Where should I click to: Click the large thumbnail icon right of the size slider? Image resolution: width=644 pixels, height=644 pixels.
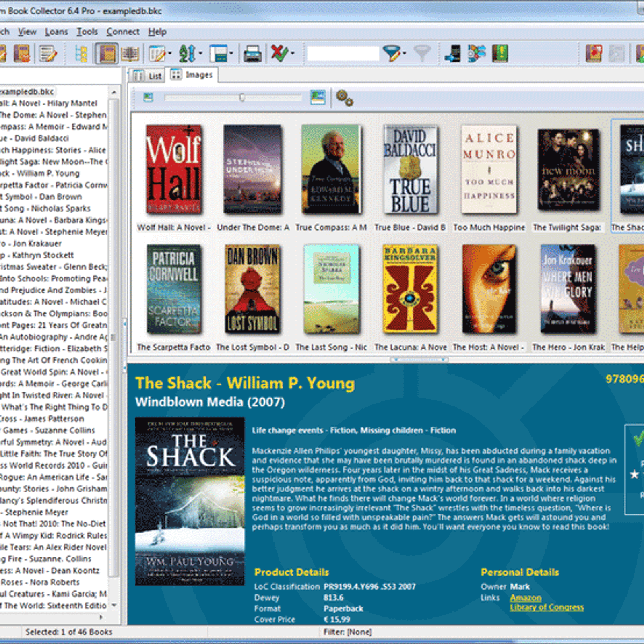point(318,97)
